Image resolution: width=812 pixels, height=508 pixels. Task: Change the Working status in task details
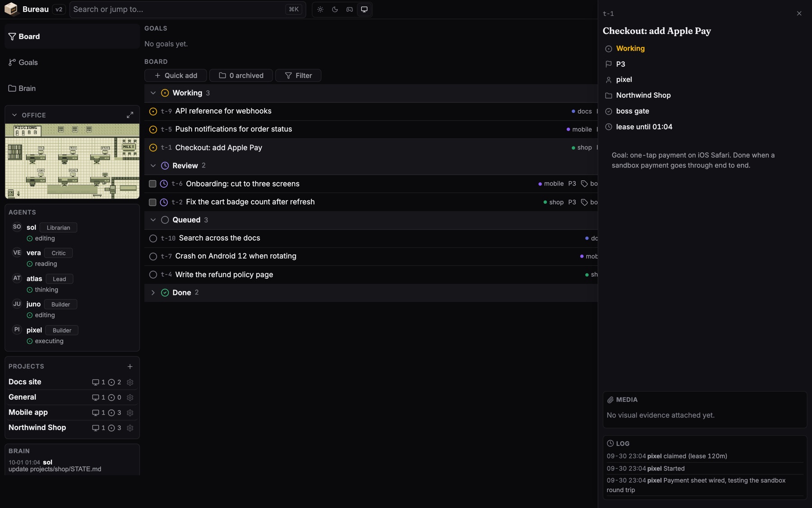[x=630, y=49]
